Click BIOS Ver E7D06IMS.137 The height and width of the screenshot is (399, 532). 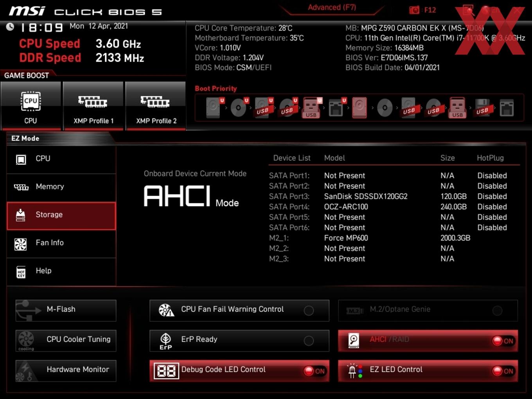[386, 58]
